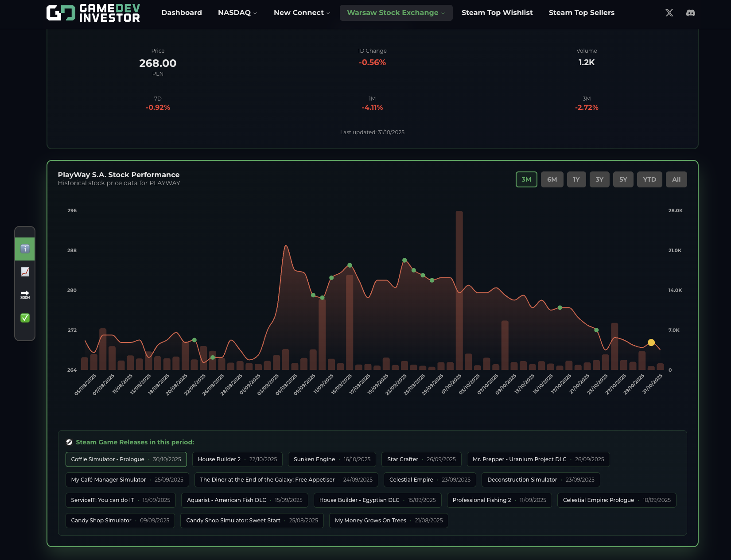
Task: Click the Celestial Empire 23/09/2025 tag
Action: [430, 480]
